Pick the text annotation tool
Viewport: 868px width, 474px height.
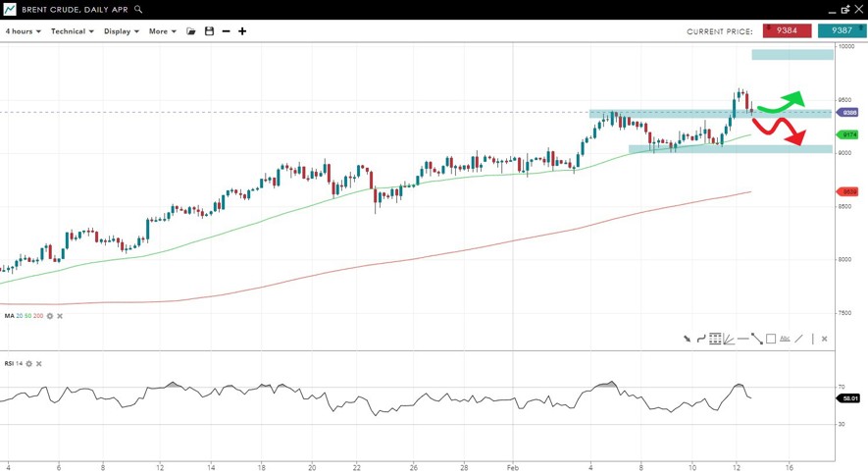[x=785, y=339]
